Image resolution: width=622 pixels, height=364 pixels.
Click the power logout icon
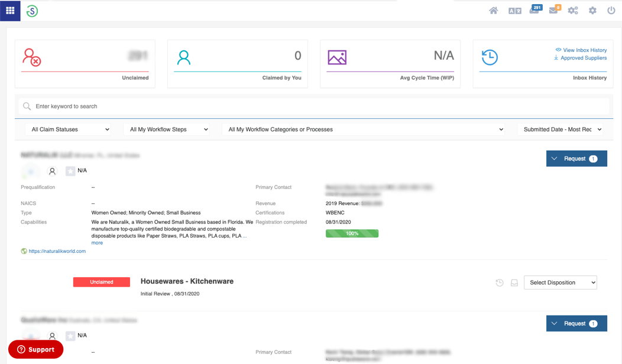[x=611, y=10]
